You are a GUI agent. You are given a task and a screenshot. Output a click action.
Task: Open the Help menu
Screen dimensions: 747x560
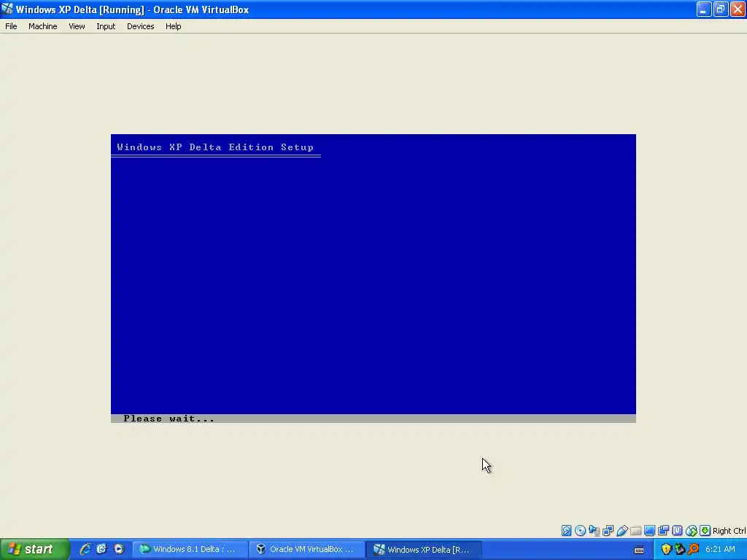[x=173, y=26]
